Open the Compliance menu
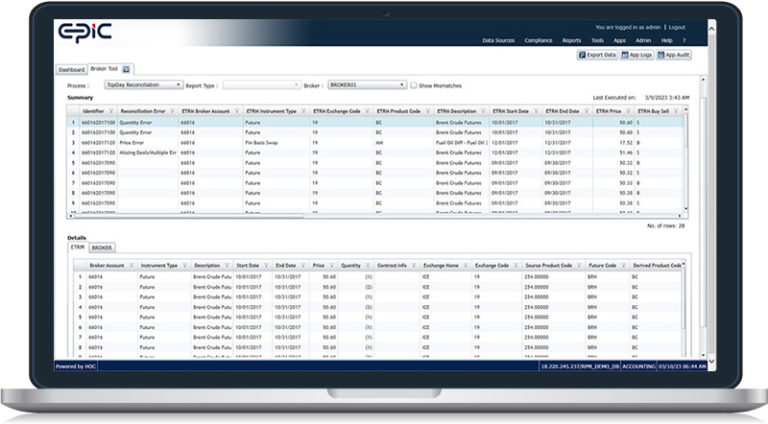 [539, 40]
